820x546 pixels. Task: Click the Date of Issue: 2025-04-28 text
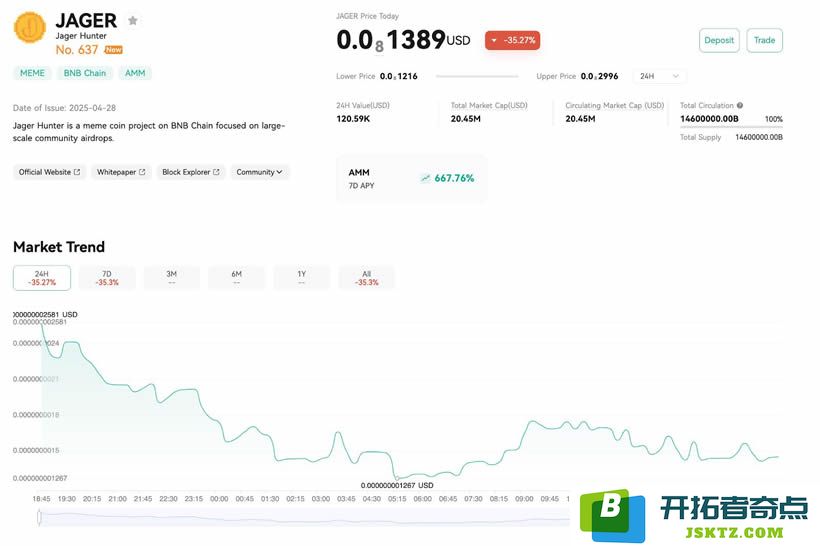(64, 108)
